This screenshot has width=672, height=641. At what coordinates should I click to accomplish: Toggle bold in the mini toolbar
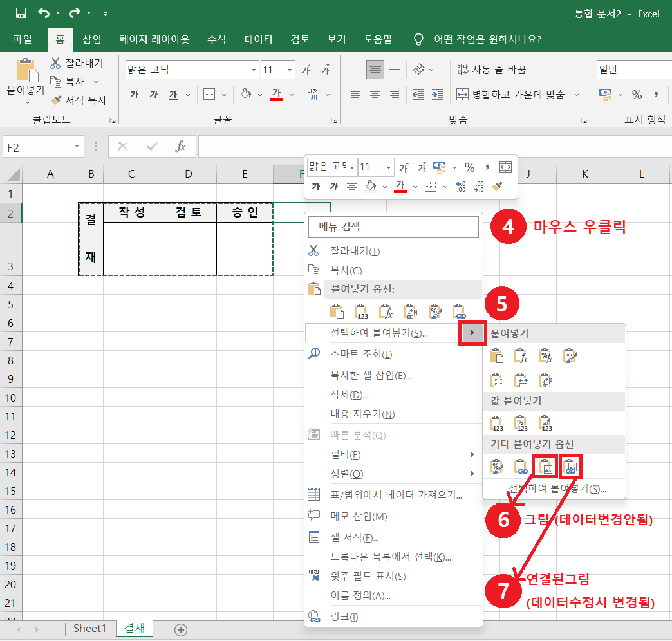316,187
